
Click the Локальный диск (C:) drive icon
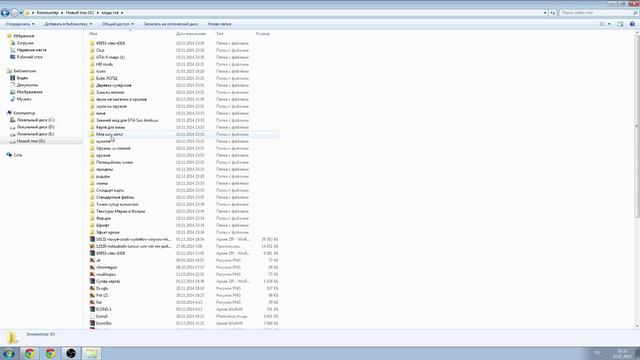(x=13, y=120)
